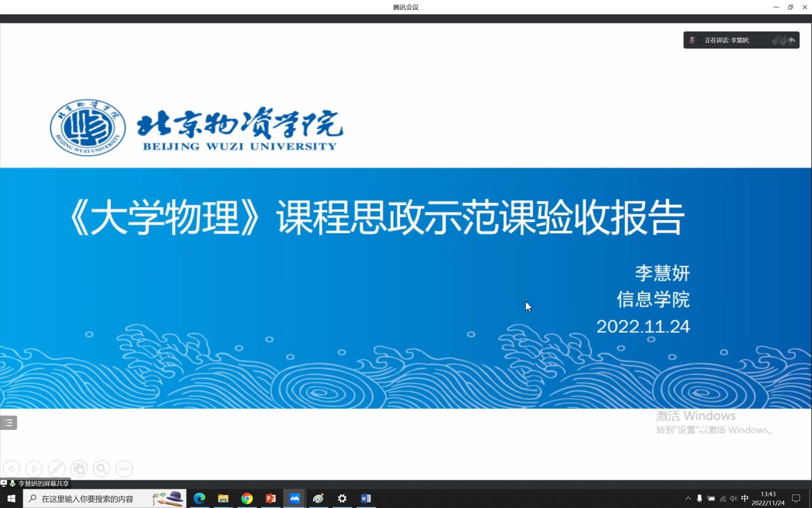Click the magnifier zoom icon in slideshow controls
The width and height of the screenshot is (812, 508).
101,469
